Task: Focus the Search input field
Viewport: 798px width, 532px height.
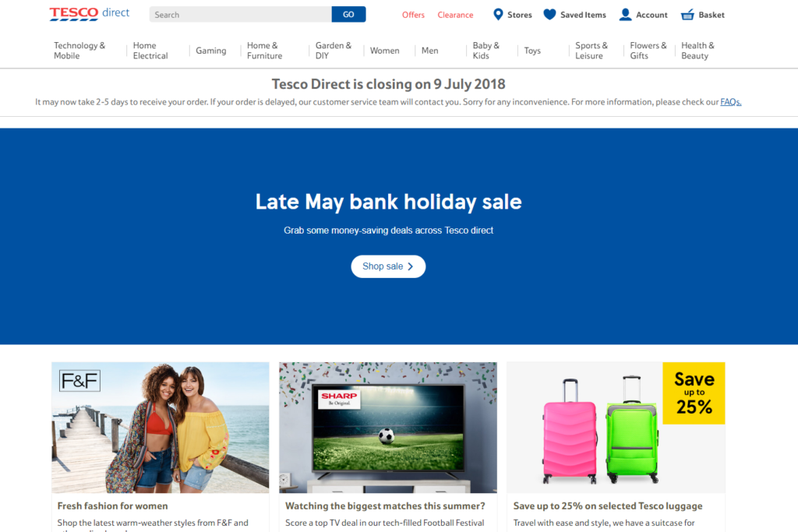Action: pyautogui.click(x=240, y=14)
